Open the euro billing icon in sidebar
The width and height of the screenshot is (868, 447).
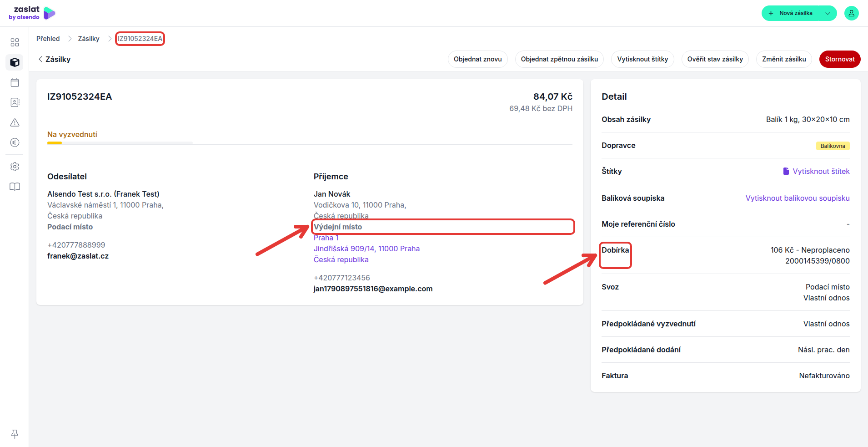pos(15,142)
